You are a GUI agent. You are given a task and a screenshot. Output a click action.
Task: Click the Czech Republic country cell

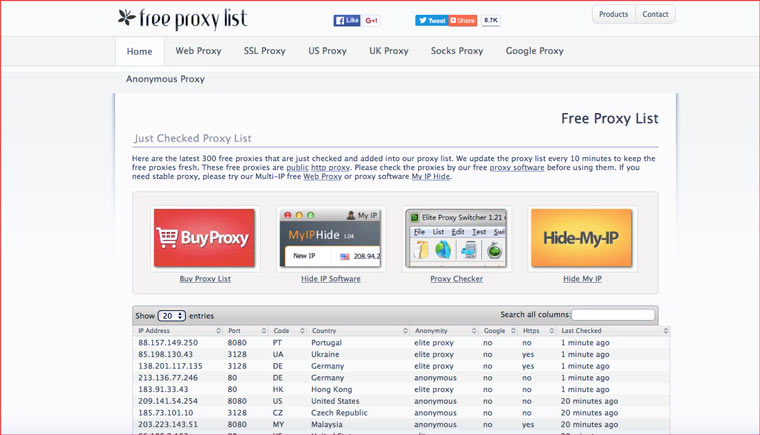point(339,413)
